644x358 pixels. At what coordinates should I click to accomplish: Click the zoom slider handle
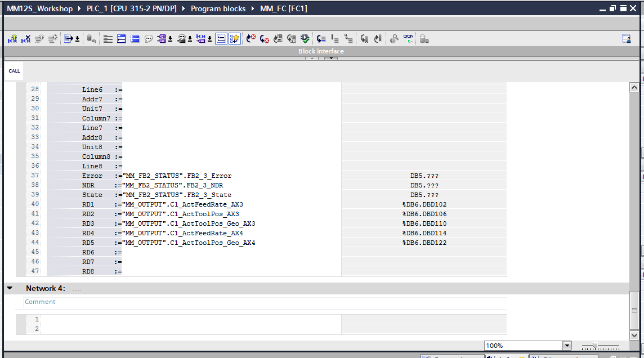pyautogui.click(x=595, y=347)
